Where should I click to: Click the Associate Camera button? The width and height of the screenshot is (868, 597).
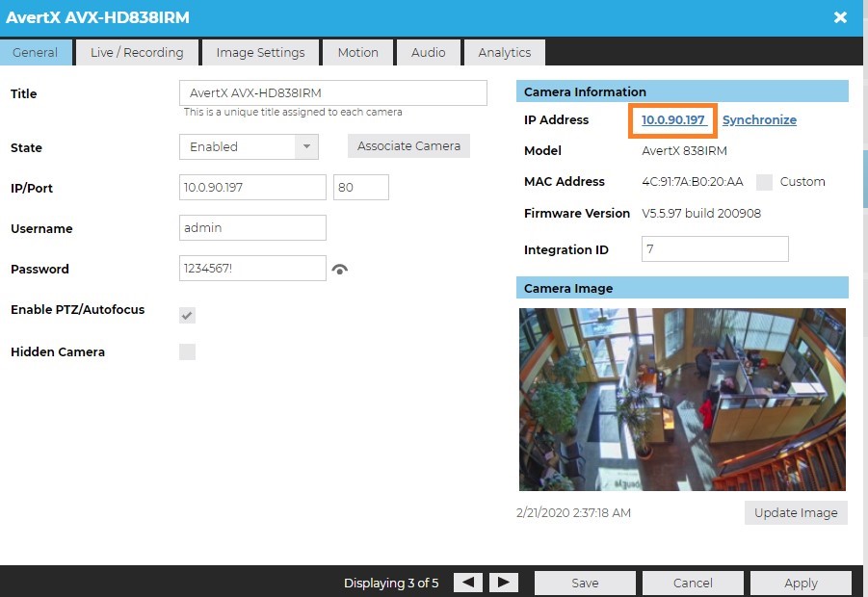[x=408, y=146]
